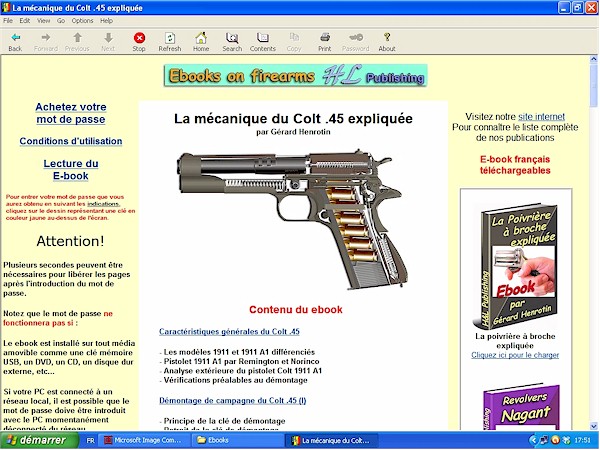Viewport: 600px width, 450px height.
Task: Follow the 'Achetez votre mot de passe' link
Action: tap(71, 113)
